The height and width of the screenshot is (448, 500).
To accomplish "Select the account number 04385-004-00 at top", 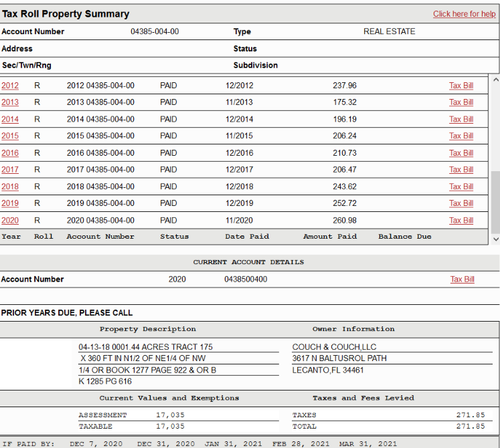I will [155, 31].
